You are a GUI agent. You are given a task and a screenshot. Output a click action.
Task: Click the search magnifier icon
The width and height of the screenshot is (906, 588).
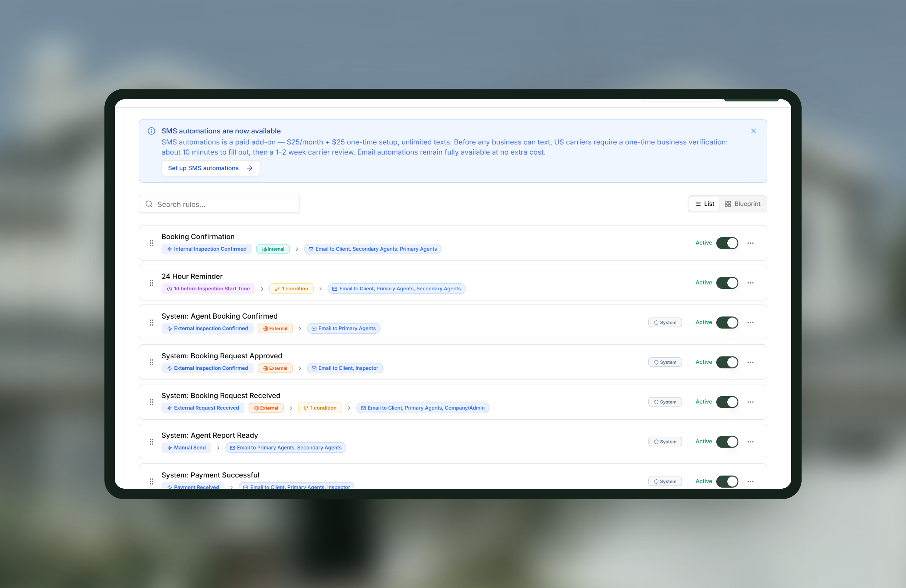tap(149, 204)
